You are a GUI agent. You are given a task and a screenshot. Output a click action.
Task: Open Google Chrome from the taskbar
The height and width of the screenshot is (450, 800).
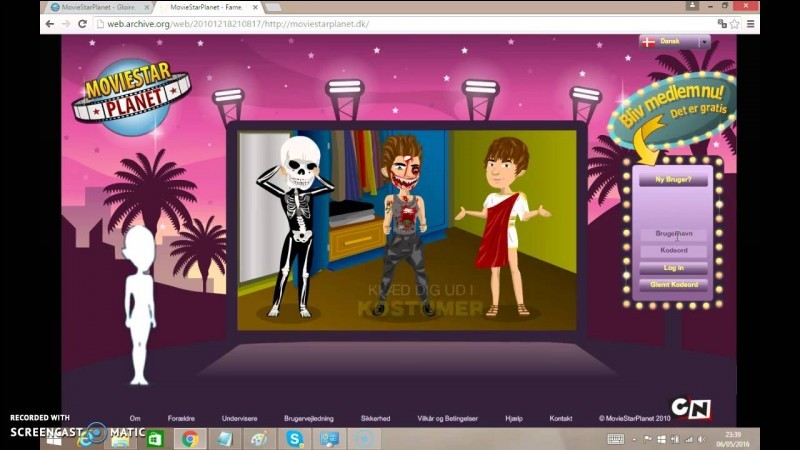190,439
